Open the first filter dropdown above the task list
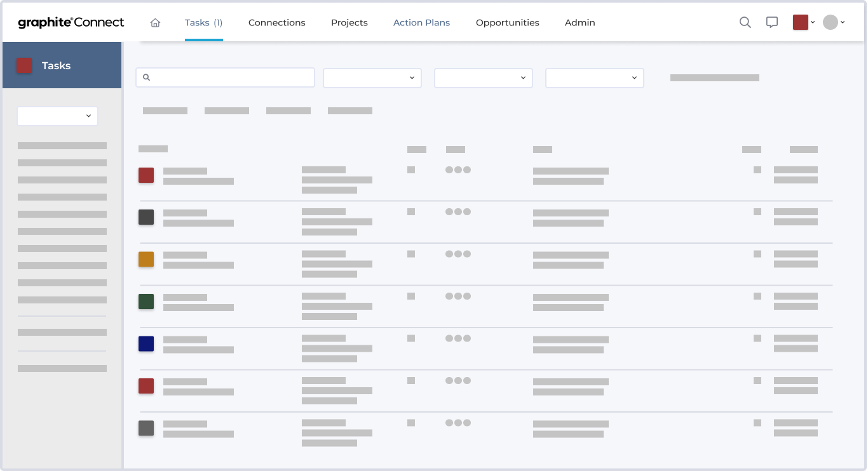The image size is (868, 471). pos(372,77)
